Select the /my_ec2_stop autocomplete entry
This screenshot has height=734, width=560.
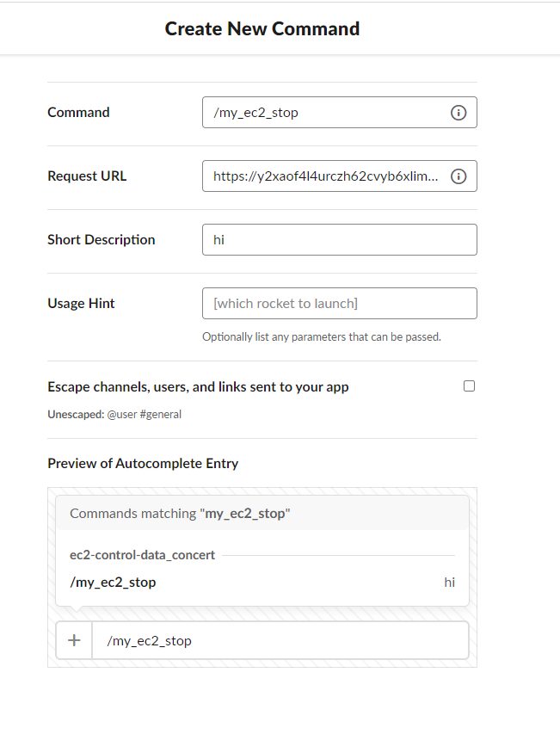(x=262, y=583)
